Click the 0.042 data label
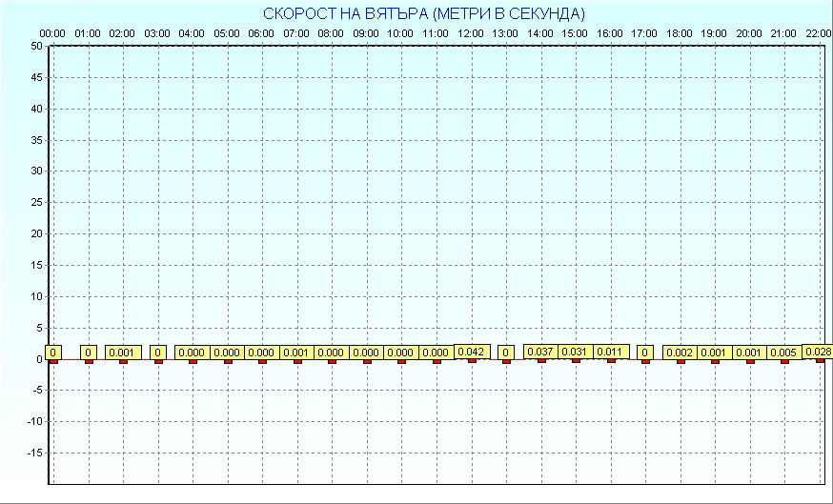Image resolution: width=833 pixels, height=504 pixels. click(472, 352)
